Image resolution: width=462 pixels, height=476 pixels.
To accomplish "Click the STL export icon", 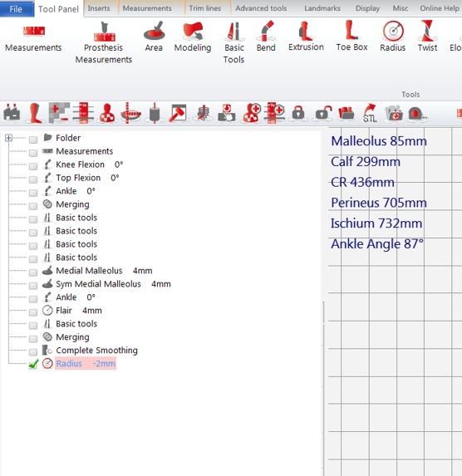I will [x=370, y=113].
